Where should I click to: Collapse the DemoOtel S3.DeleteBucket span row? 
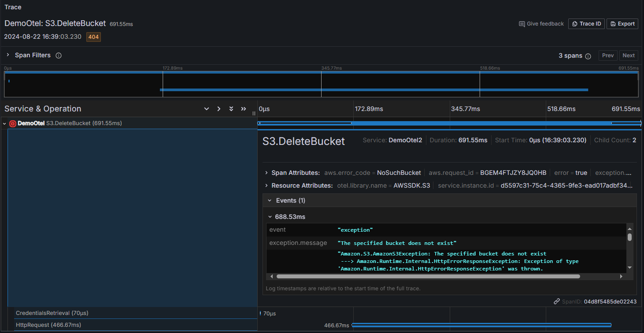pyautogui.click(x=4, y=124)
